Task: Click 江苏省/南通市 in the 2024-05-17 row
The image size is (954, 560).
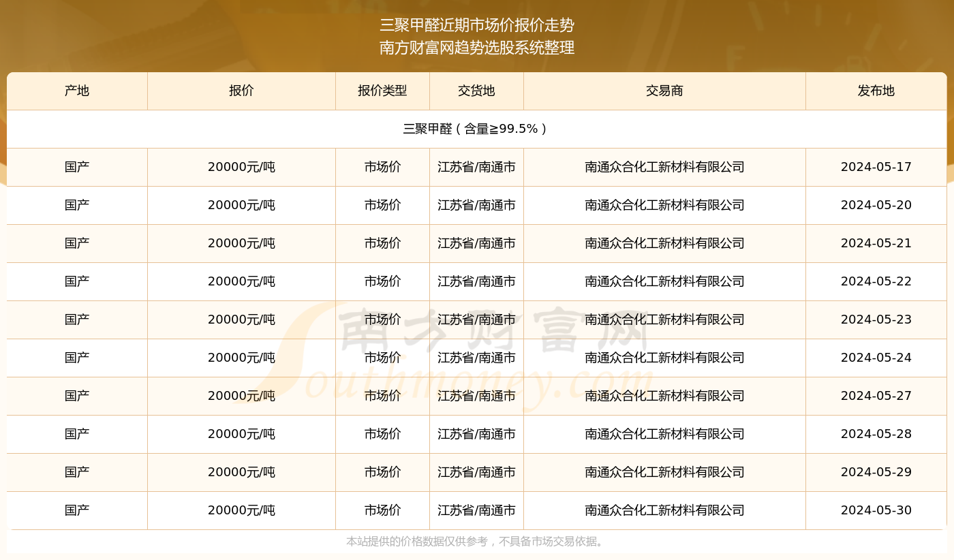Action: 476,167
